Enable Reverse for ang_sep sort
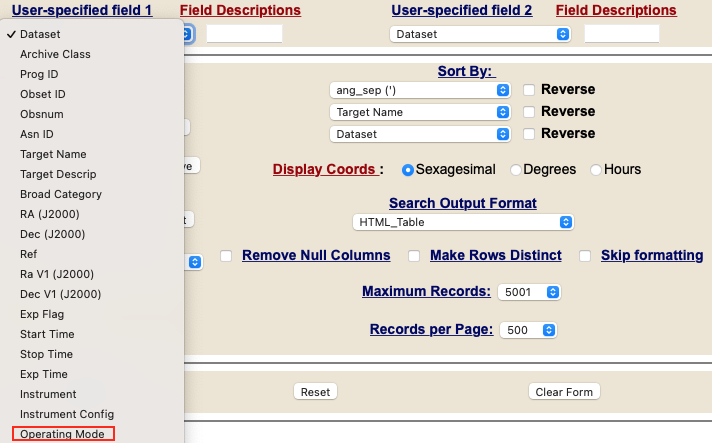Viewport: 718px width, 443px height. (529, 90)
